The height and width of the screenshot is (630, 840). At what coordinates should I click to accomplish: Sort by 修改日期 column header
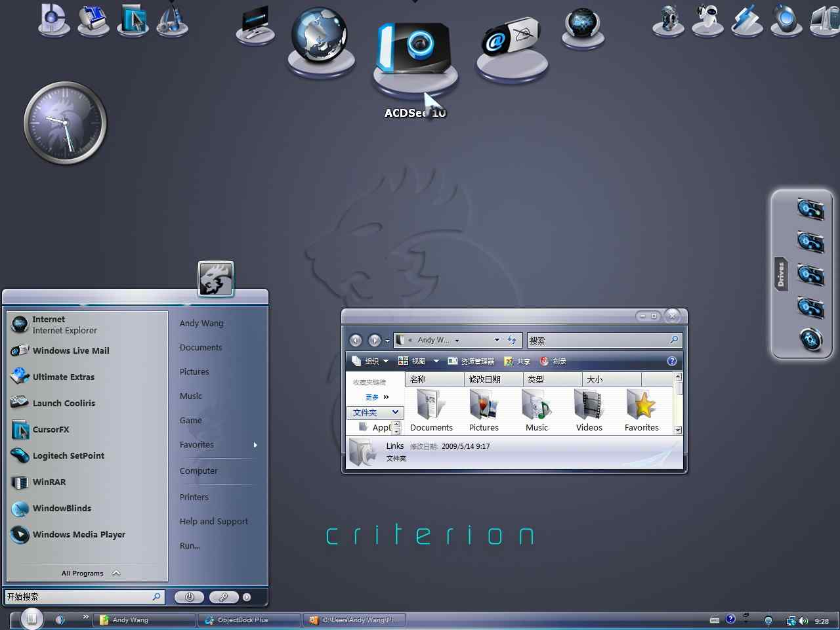pos(493,379)
